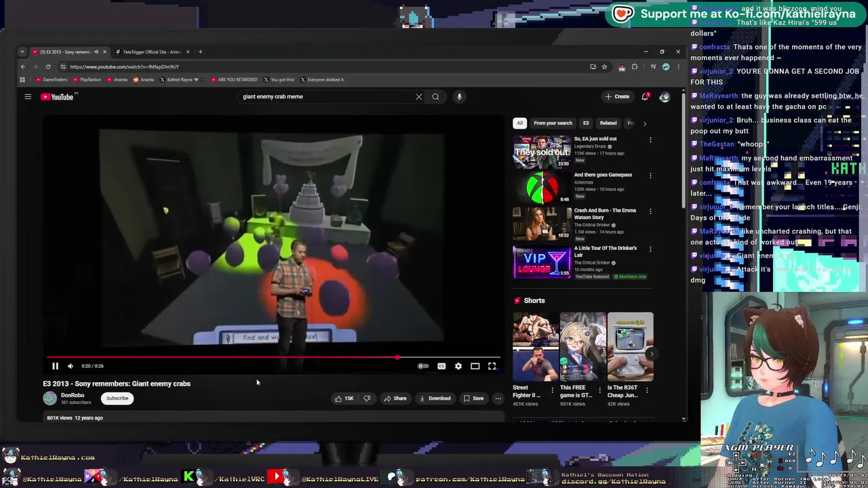The image size is (868, 488).
Task: Go back in the browser
Action: click(22, 67)
